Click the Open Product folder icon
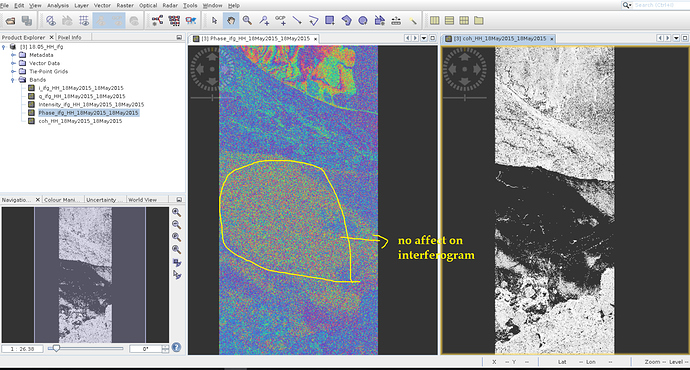690x370 pixels. pos(11,21)
